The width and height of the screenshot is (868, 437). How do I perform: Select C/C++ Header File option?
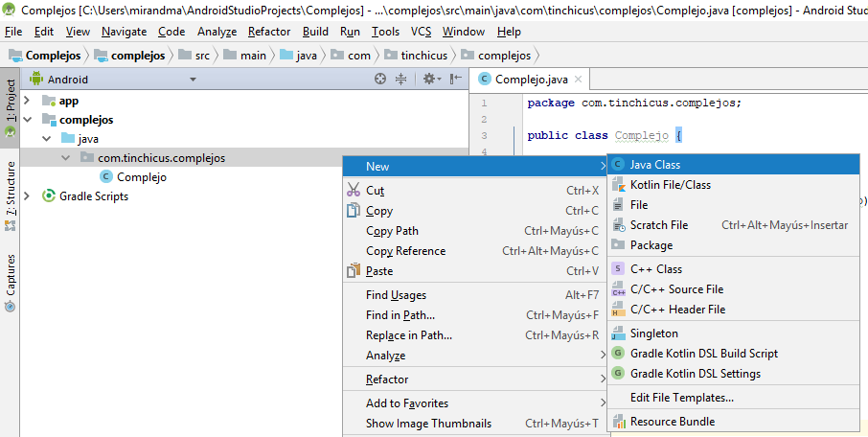coord(677,310)
